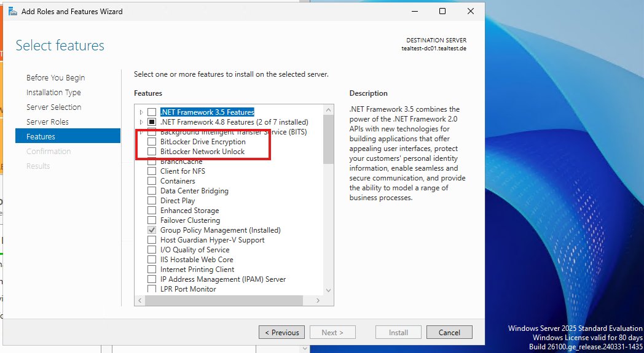Open the Server Selection step
Viewport: 644px width, 353px height.
coord(54,107)
